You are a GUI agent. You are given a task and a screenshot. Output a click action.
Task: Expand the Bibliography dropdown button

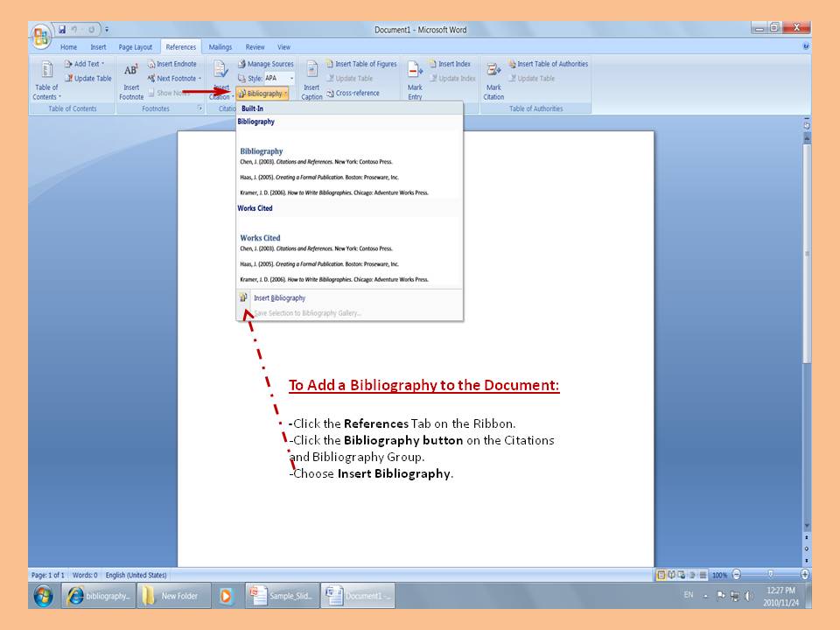pyautogui.click(x=262, y=94)
